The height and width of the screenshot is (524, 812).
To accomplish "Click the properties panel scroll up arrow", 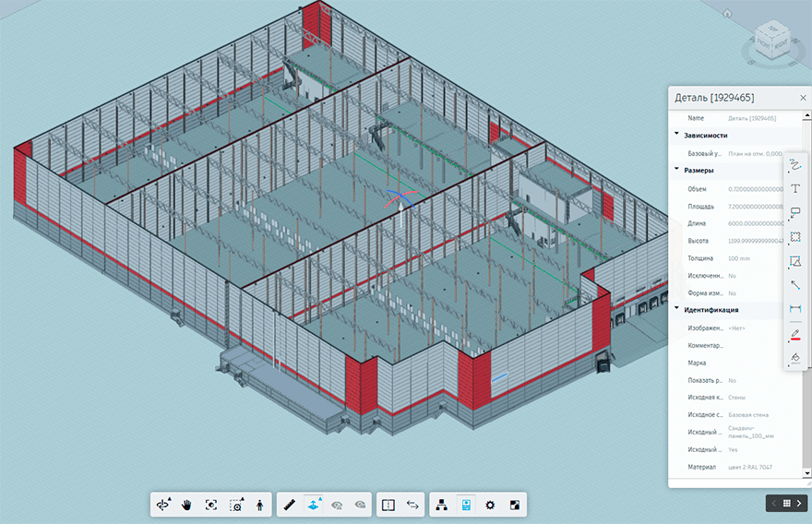I will coord(806,115).
